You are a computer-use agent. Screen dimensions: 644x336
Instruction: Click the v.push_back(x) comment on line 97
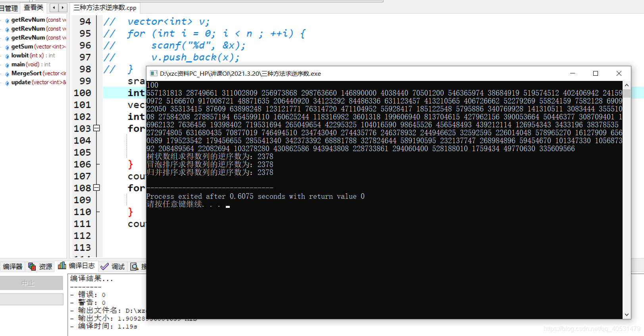(x=195, y=58)
